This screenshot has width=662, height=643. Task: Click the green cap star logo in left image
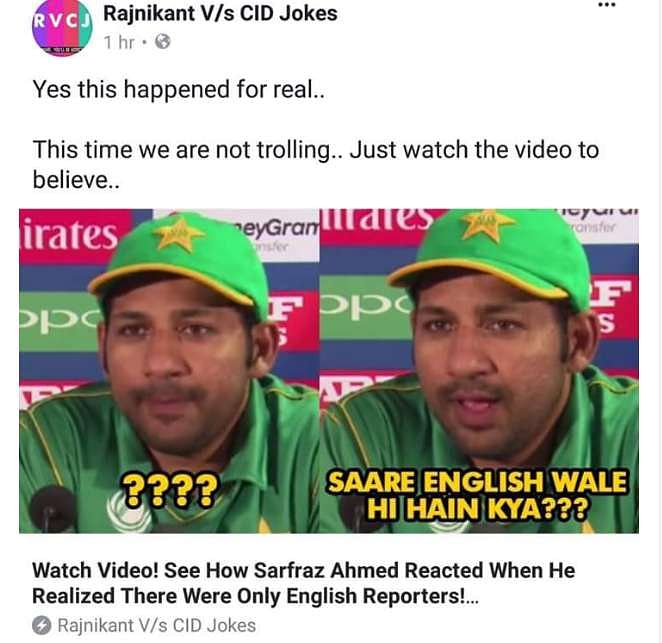click(179, 233)
